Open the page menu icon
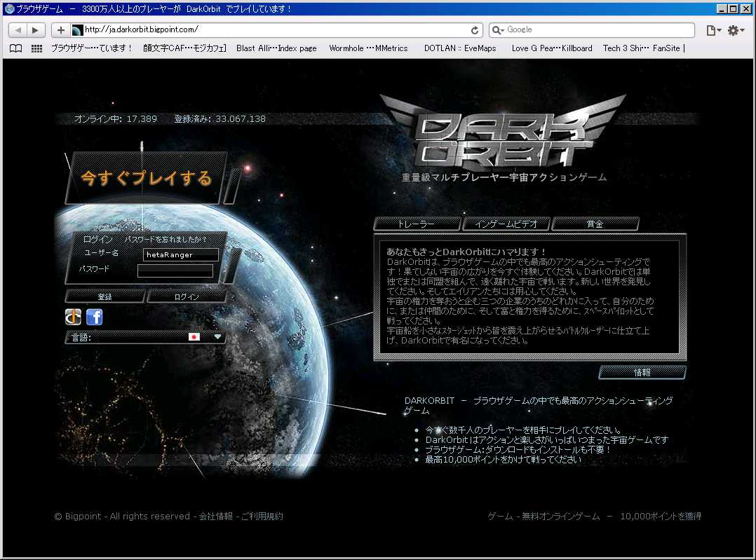Screen dimensions: 756x560 tap(713, 30)
